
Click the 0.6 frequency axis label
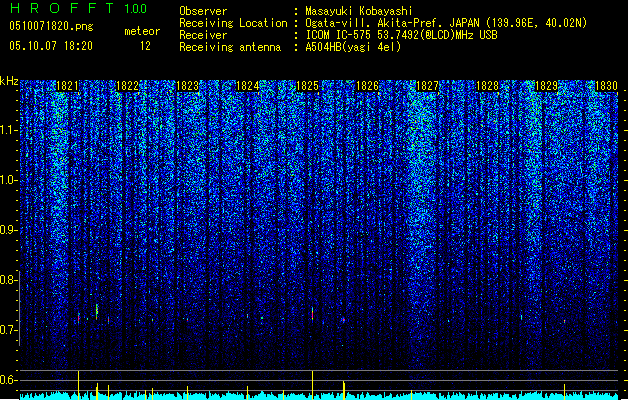tap(8, 380)
